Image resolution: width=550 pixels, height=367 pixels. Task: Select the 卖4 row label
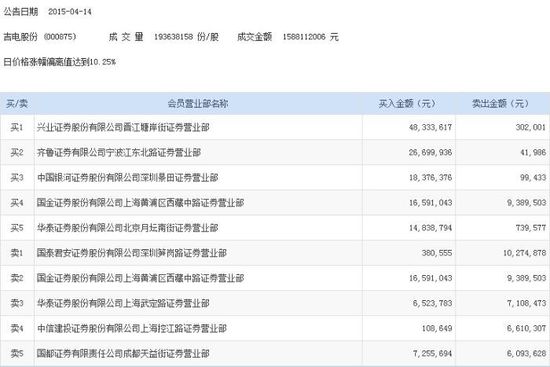17,329
